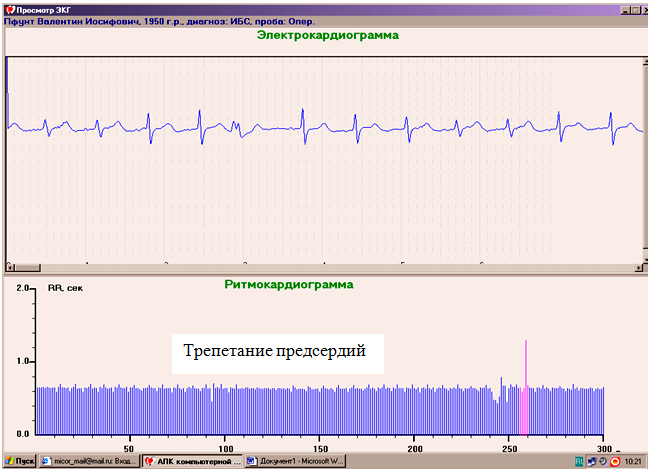Screen dimensions: 650x471
Task: Maximize the Просмотр ЭКГ window
Action: tap(635, 10)
